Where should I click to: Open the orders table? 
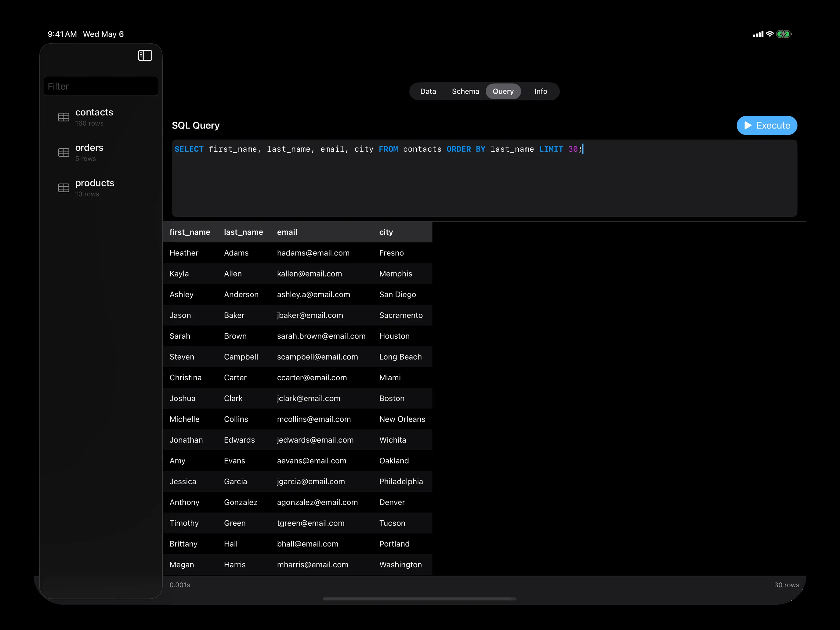click(101, 152)
